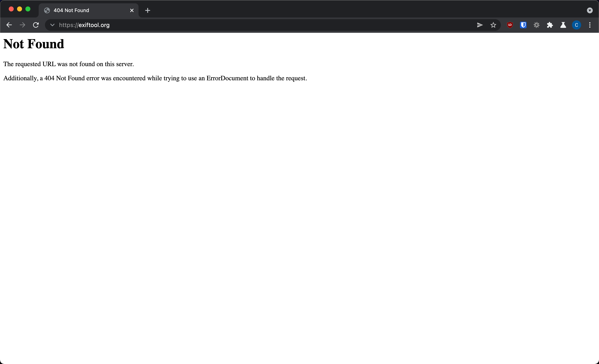Maximize window with green traffic light
This screenshot has height=364, width=599.
28,9
